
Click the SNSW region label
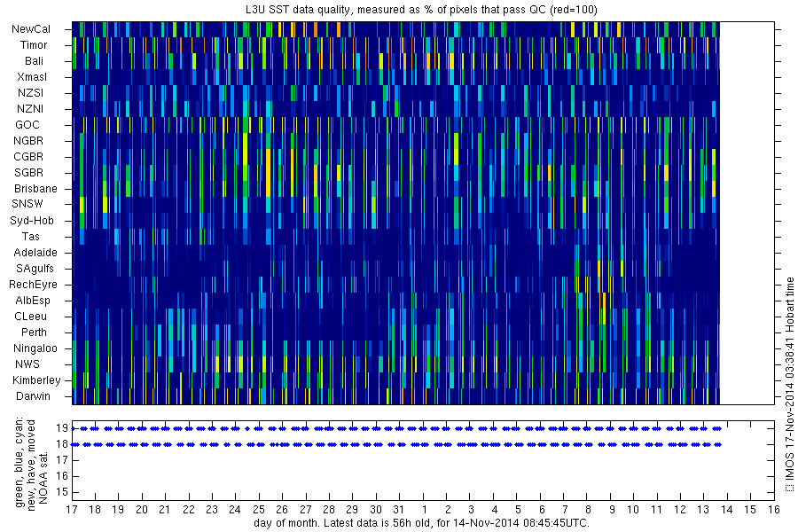(x=27, y=204)
